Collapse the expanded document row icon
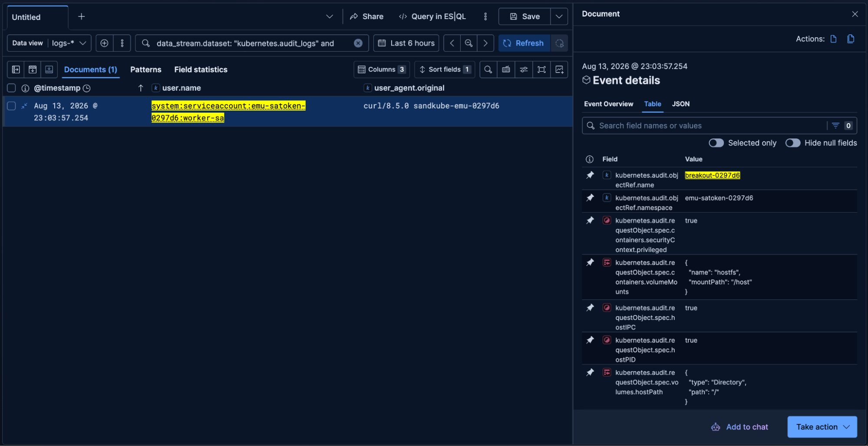 tap(24, 106)
